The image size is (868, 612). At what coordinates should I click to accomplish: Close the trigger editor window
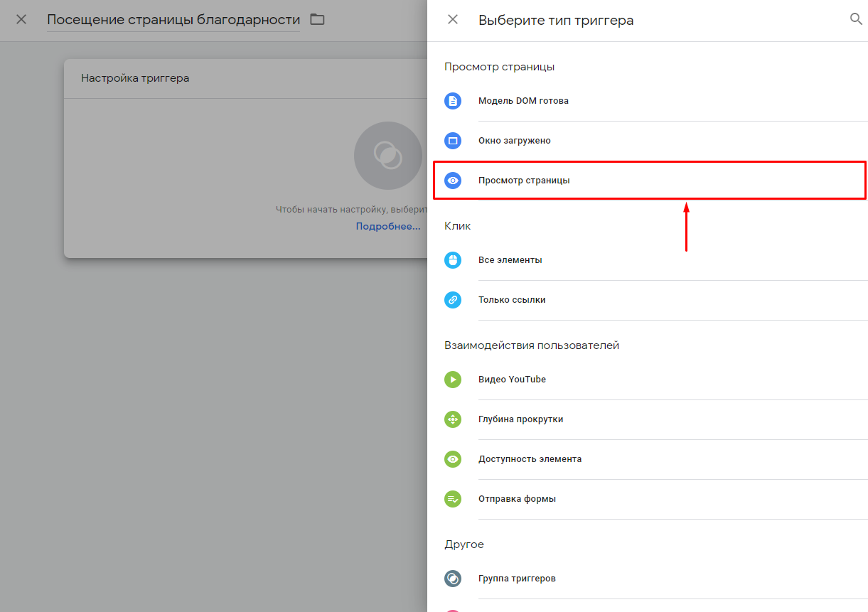tap(21, 19)
